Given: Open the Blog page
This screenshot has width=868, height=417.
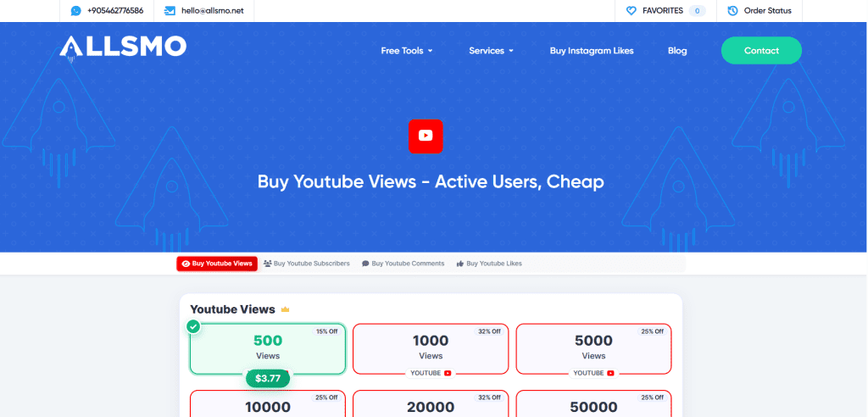Looking at the screenshot, I should click(677, 50).
